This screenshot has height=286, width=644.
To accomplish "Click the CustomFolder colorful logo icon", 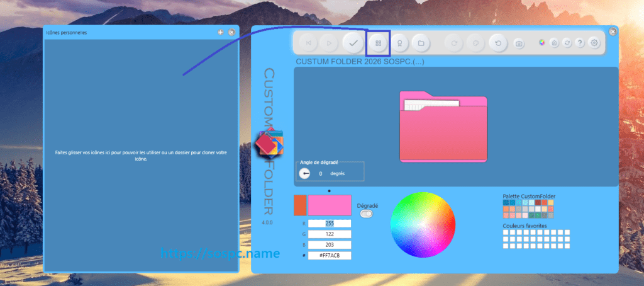I will 269,143.
